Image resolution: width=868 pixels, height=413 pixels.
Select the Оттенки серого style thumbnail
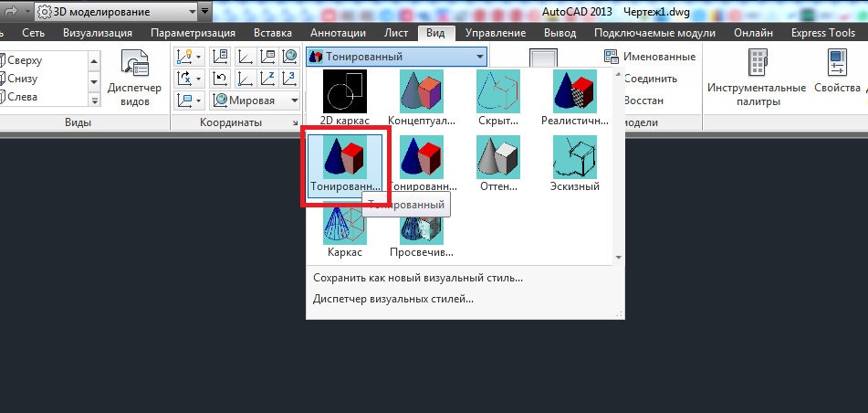coord(498,164)
